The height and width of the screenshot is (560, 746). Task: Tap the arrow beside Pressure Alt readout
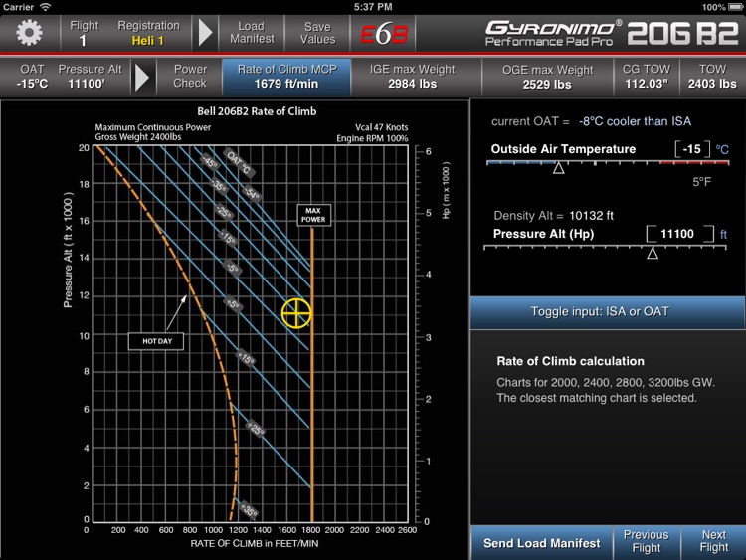(x=142, y=77)
